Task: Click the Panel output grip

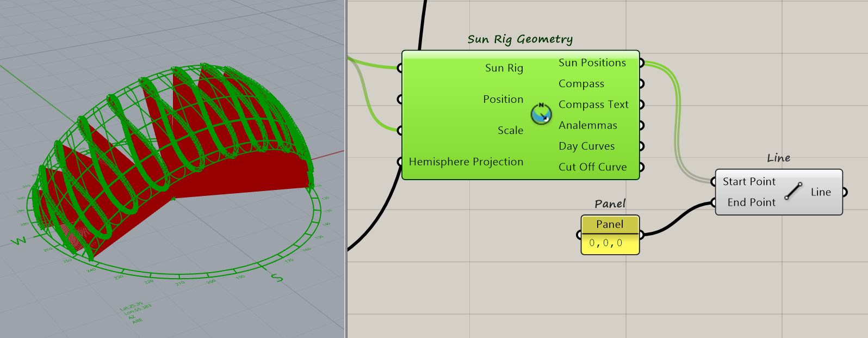Action: (x=641, y=235)
